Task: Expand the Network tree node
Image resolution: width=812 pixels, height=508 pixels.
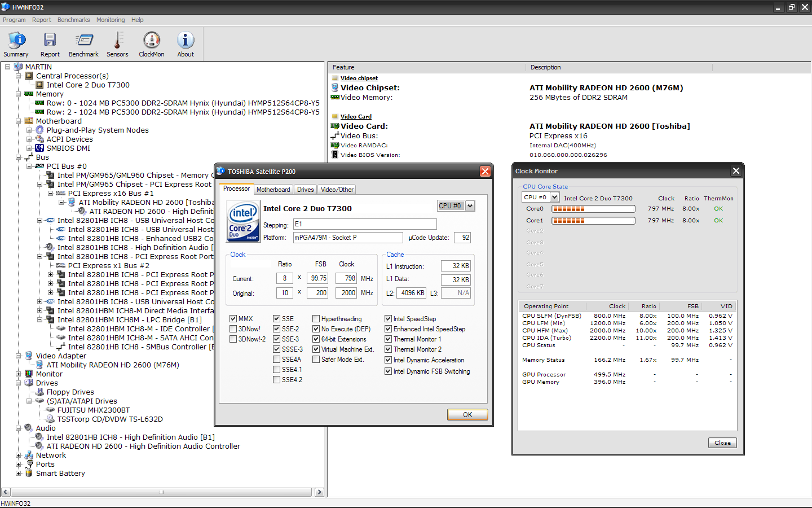Action: (19, 456)
